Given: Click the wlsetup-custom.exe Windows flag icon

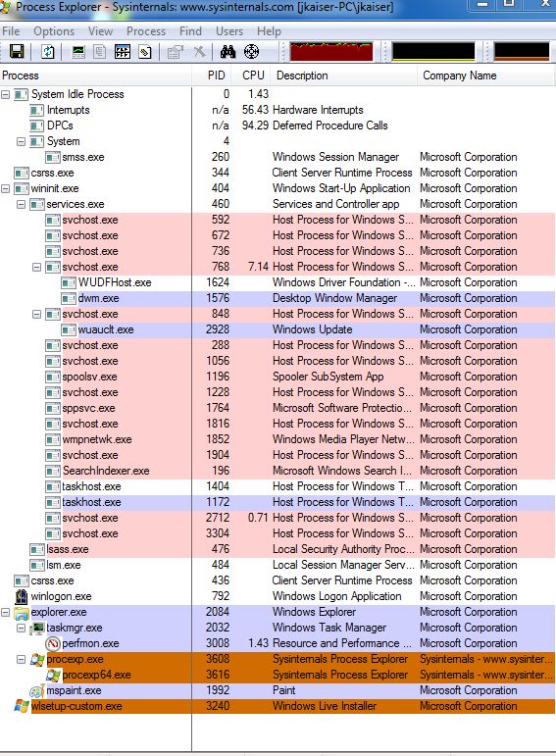Looking at the screenshot, I should [22, 706].
